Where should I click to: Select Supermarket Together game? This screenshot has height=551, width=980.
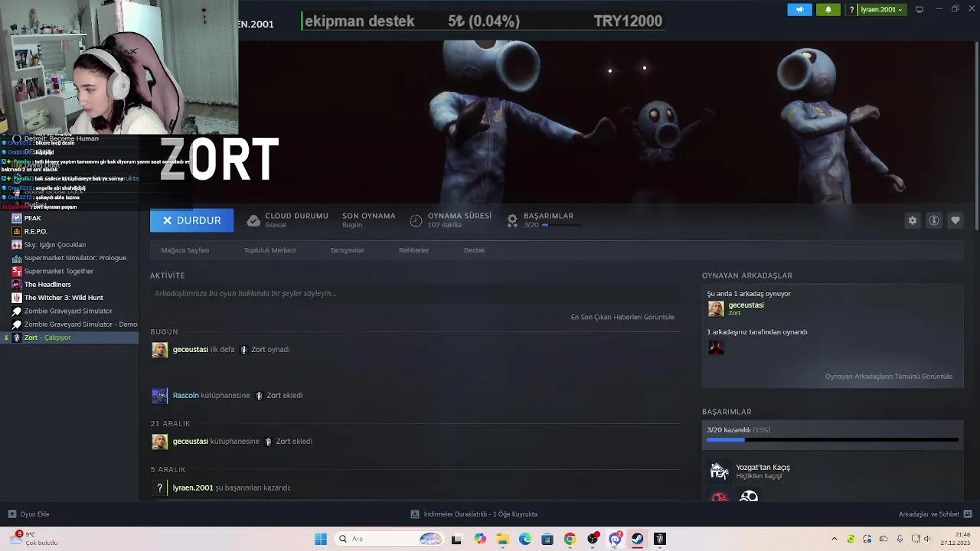point(59,271)
